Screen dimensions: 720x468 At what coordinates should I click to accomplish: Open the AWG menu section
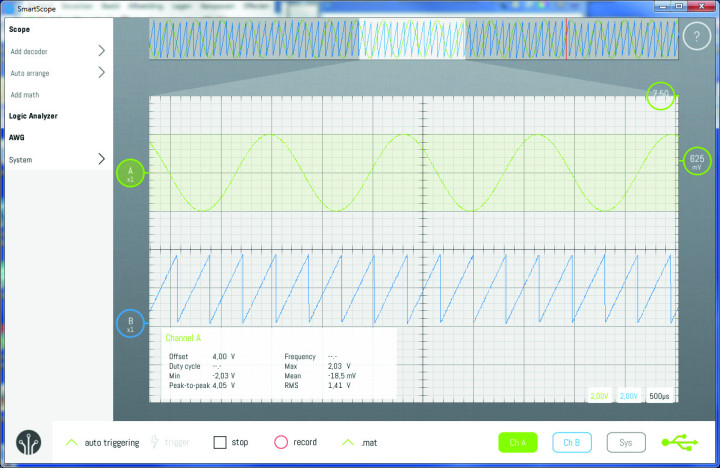click(17, 138)
